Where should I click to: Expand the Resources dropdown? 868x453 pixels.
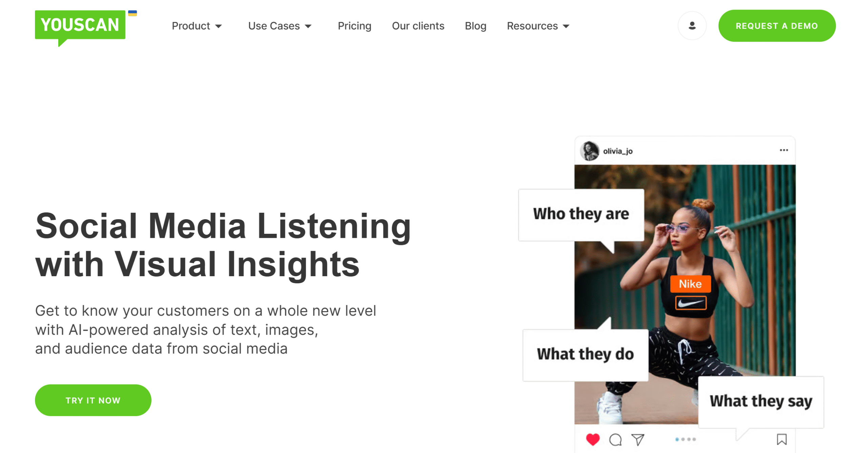pyautogui.click(x=538, y=26)
